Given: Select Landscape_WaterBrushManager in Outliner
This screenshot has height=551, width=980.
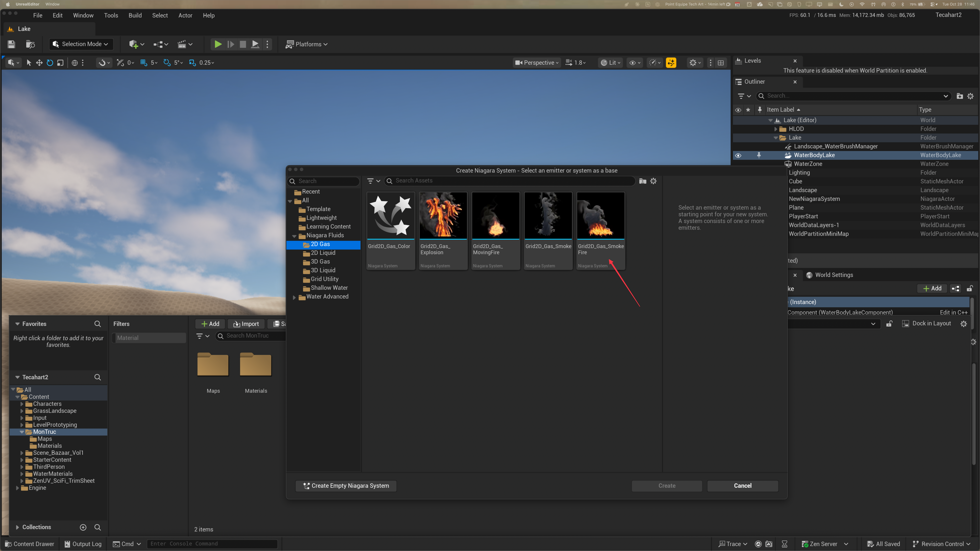Looking at the screenshot, I should click(x=836, y=146).
